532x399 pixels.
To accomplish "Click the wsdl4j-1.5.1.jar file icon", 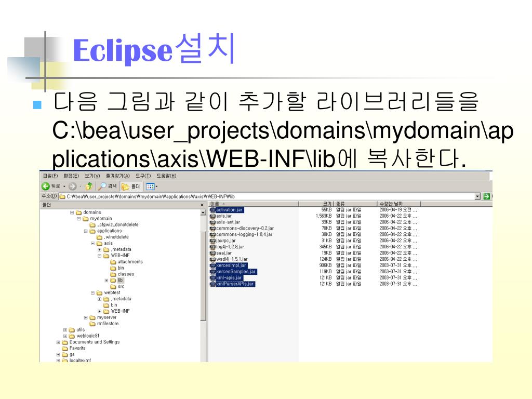I will (212, 259).
